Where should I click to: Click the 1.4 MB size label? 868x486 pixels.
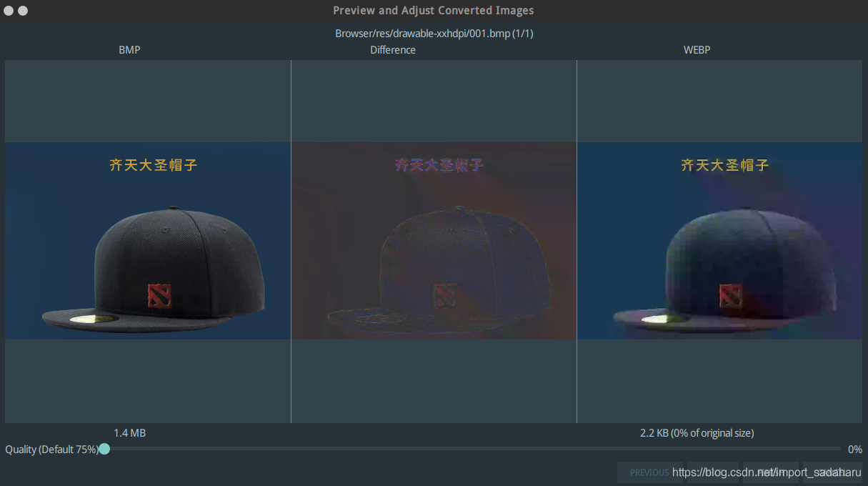pos(129,432)
